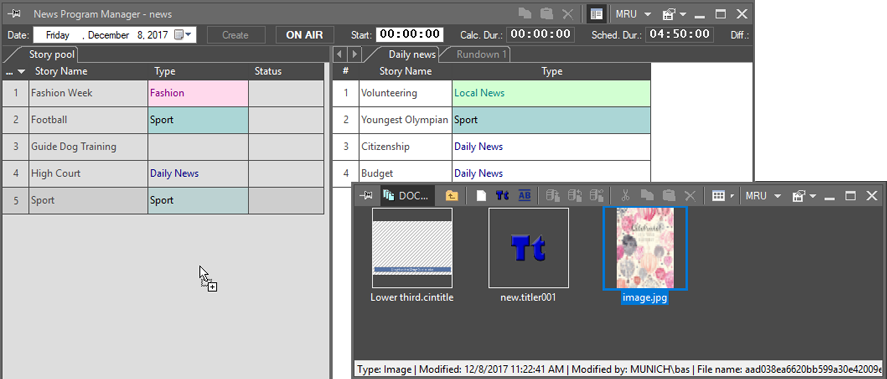The image size is (887, 379).
Task: Click the second database transfer icon
Action: pyautogui.click(x=575, y=196)
